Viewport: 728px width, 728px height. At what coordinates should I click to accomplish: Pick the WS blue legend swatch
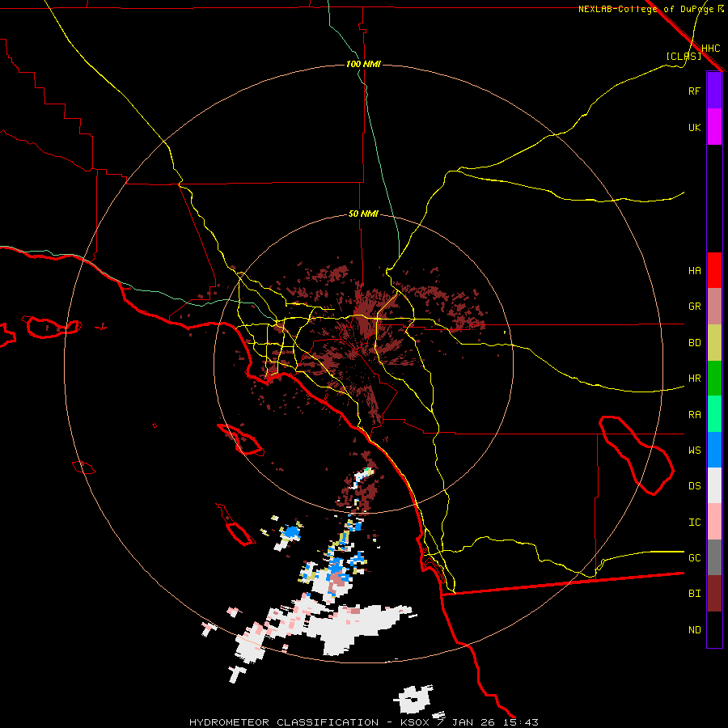point(714,450)
